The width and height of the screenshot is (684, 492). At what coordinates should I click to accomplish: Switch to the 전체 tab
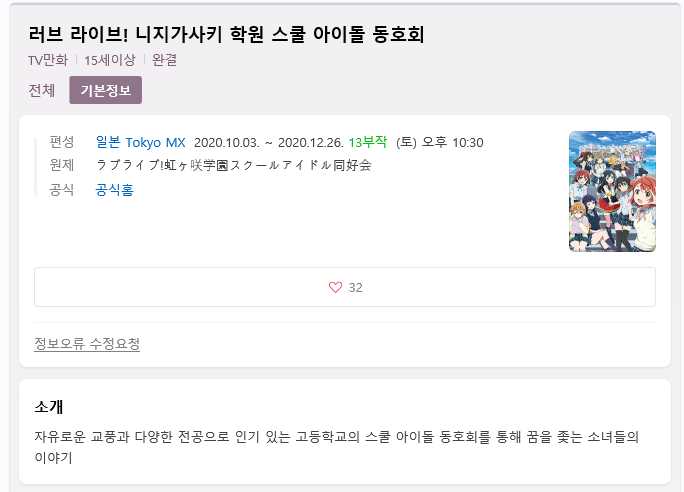(x=41, y=90)
